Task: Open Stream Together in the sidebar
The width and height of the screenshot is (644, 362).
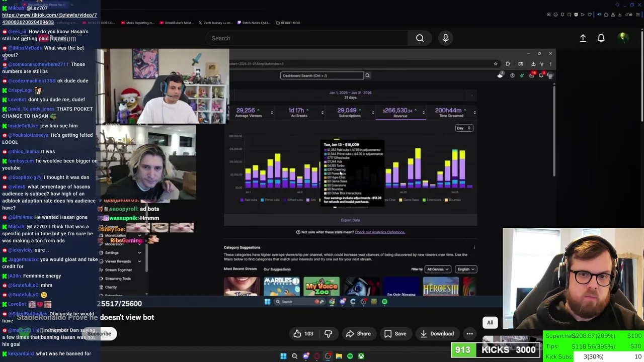Action: click(118, 270)
